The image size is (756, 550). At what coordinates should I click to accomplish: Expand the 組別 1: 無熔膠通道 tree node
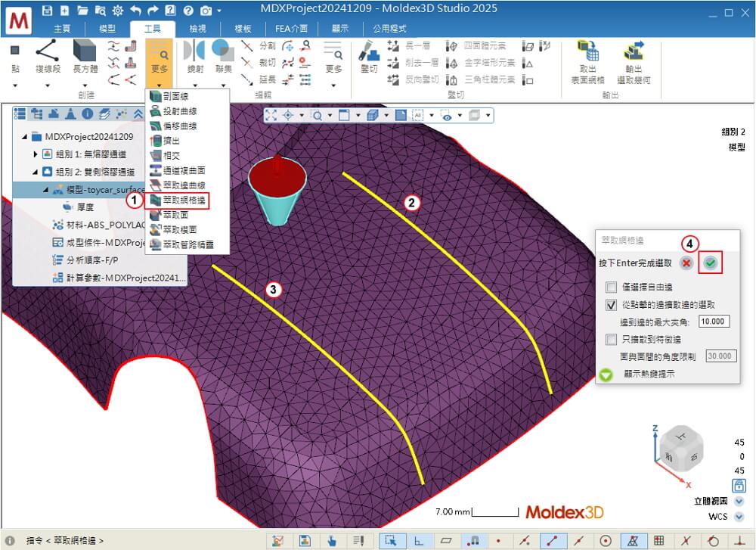(36, 154)
